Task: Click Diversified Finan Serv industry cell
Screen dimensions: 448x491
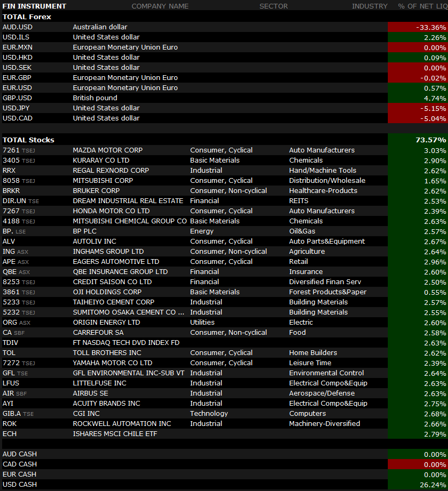Action: click(325, 282)
